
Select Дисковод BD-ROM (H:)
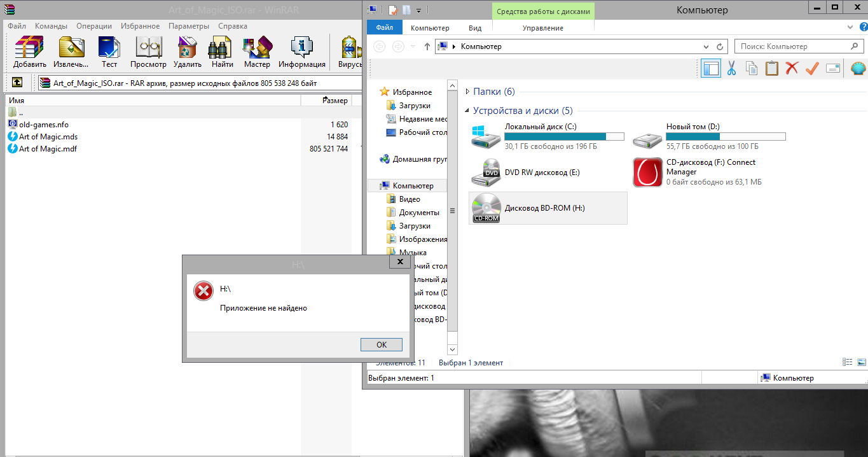point(548,208)
